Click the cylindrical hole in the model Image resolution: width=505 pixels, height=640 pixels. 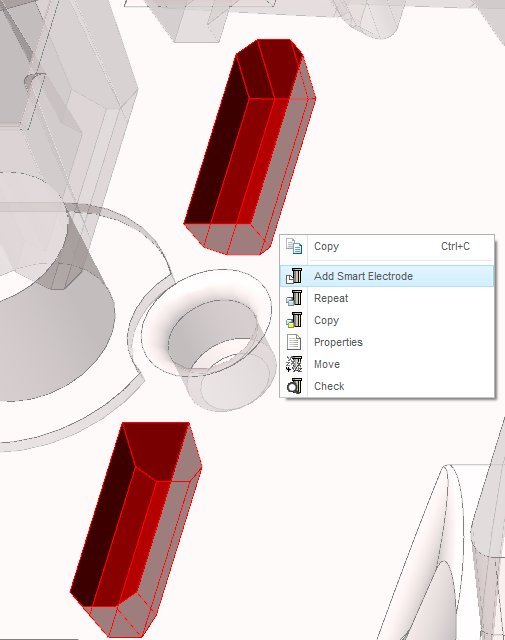click(212, 335)
